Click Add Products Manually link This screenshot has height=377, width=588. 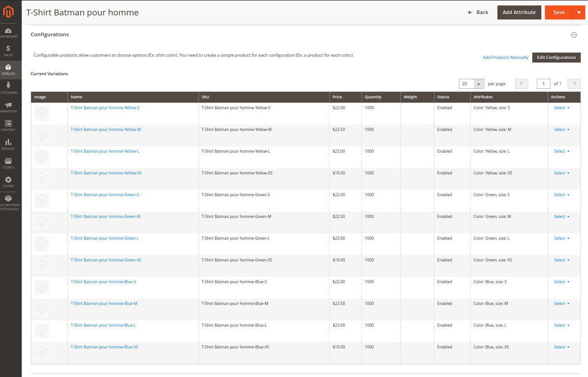click(x=506, y=58)
